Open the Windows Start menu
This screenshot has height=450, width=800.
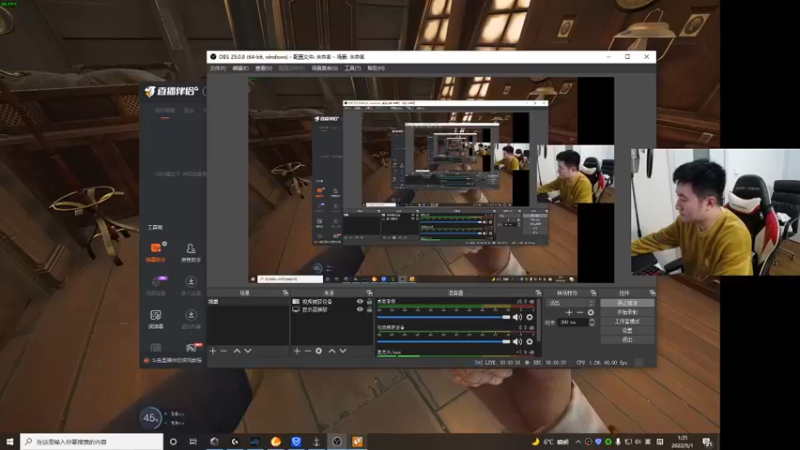pyautogui.click(x=10, y=441)
